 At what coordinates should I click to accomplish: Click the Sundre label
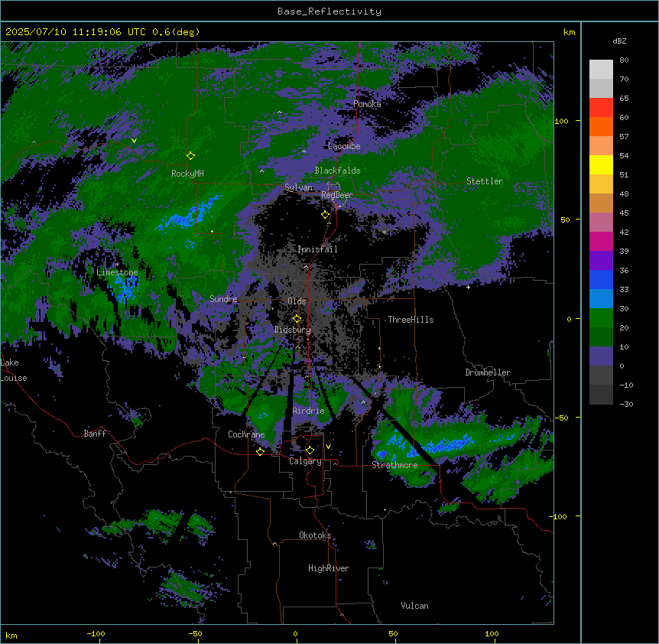coord(223,299)
